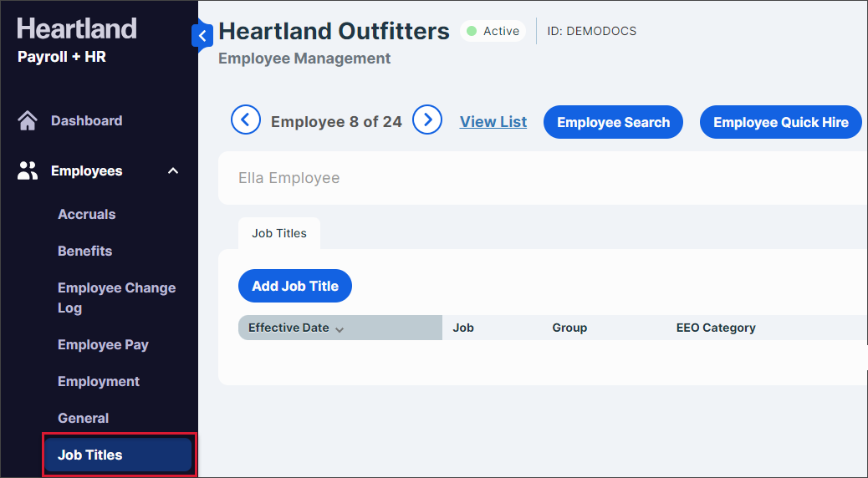
Task: Click the View List link
Action: coord(493,122)
